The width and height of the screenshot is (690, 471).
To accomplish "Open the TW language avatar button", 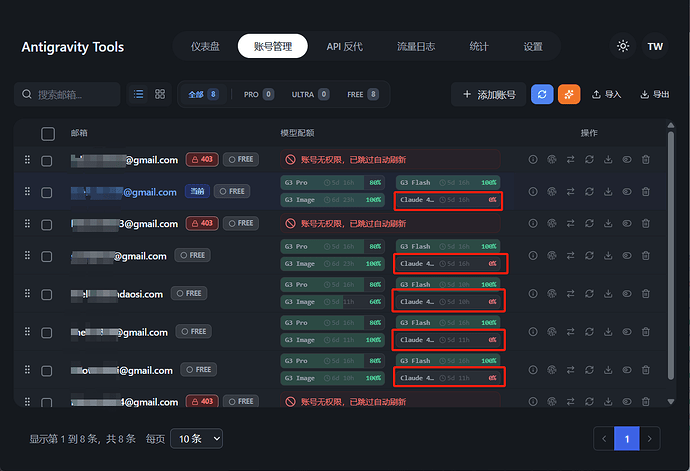I will (x=655, y=46).
